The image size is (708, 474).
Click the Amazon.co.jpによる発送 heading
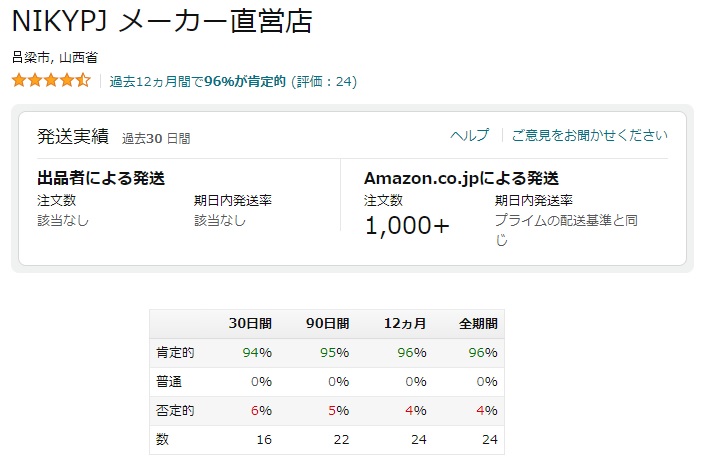461,178
